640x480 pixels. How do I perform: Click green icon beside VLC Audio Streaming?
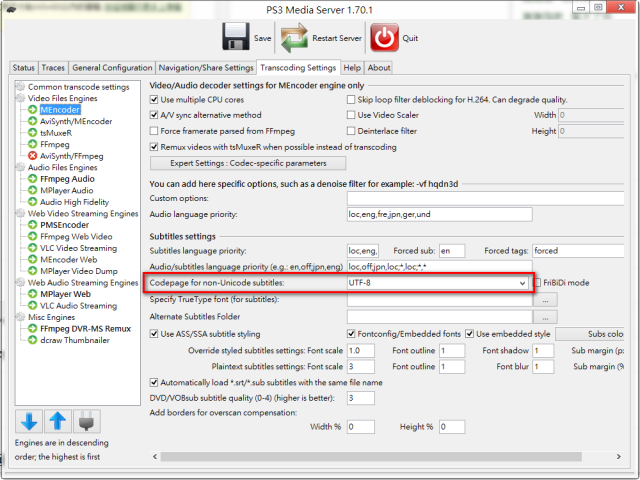[33, 305]
